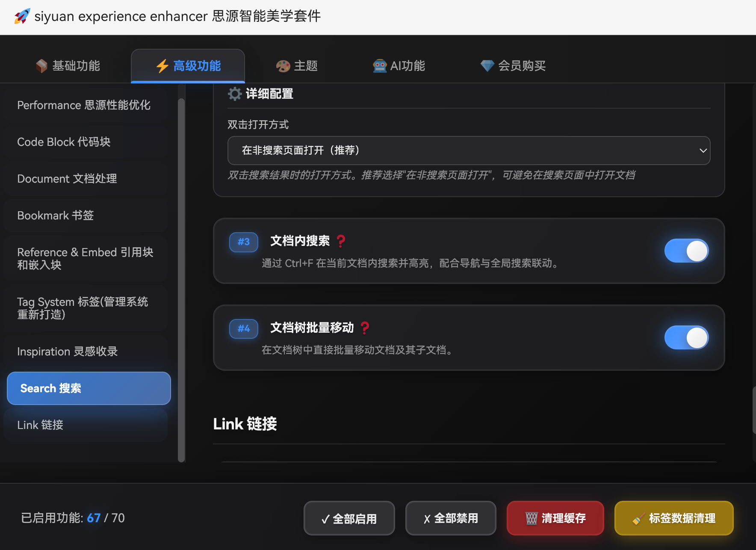The width and height of the screenshot is (756, 550).
Task: Click the sidebar vertical scrollbar
Action: pyautogui.click(x=181, y=280)
